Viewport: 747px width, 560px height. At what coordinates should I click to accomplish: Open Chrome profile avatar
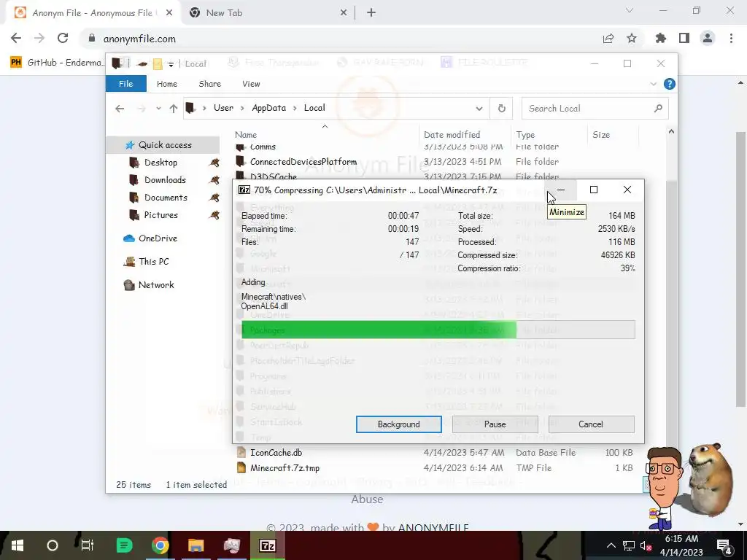[708, 38]
